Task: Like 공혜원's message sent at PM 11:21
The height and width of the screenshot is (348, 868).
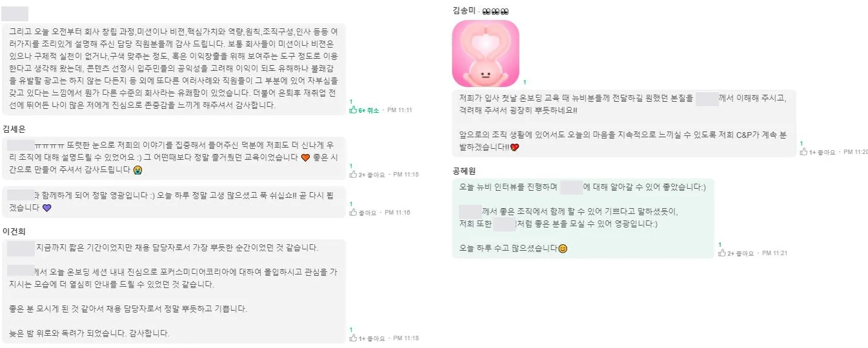Action: pos(722,253)
